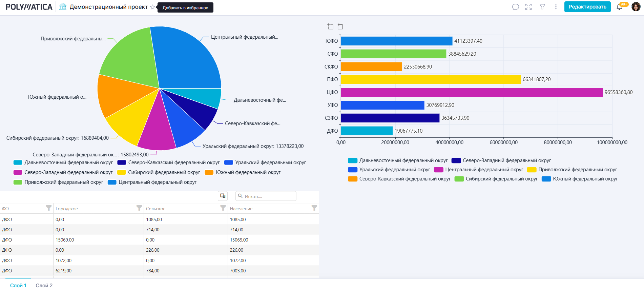This screenshot has height=289, width=644.
Task: Open filter for the Городское column
Action: click(x=139, y=208)
